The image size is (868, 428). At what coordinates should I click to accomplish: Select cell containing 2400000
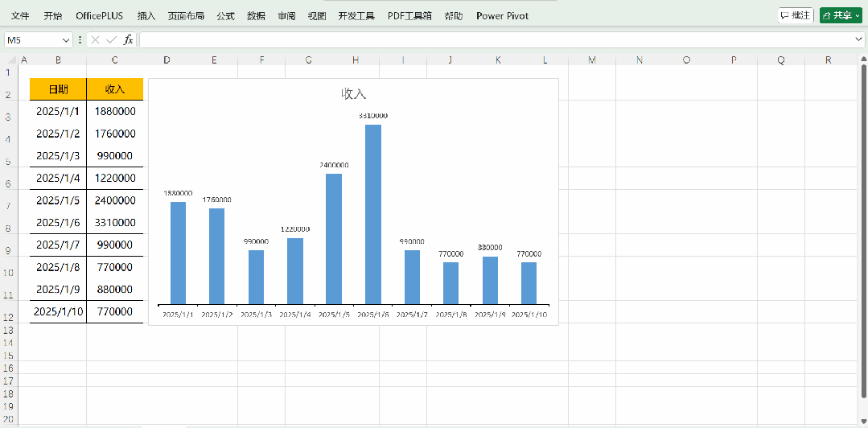pyautogui.click(x=115, y=200)
